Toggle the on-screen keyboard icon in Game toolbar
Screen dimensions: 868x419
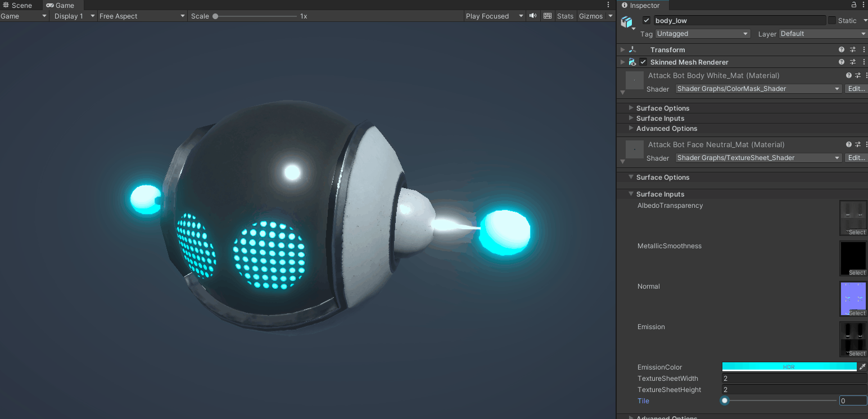tap(547, 16)
